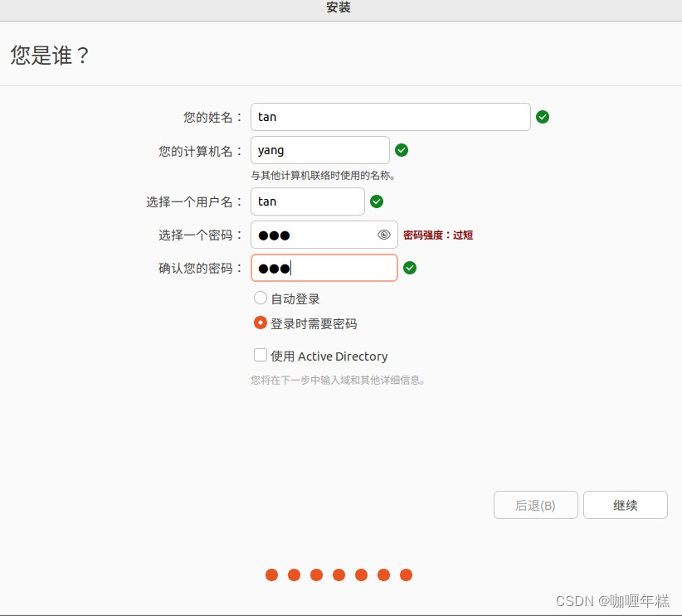Click the 您是谁？ page heading
This screenshot has width=682, height=616.
(x=50, y=56)
